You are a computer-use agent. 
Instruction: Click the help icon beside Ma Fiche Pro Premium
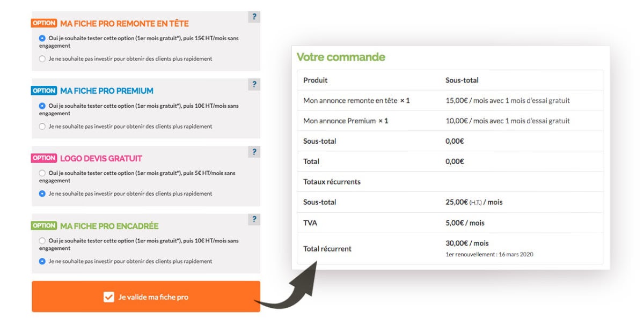(253, 84)
